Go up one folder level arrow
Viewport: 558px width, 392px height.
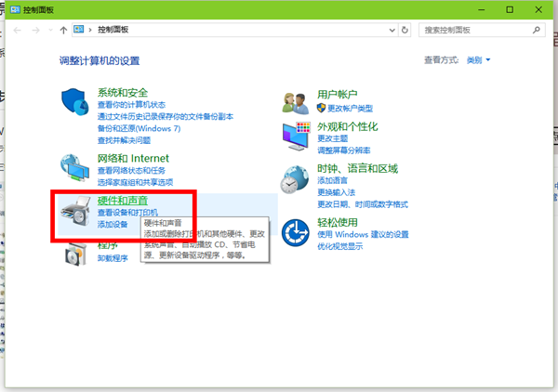point(63,31)
